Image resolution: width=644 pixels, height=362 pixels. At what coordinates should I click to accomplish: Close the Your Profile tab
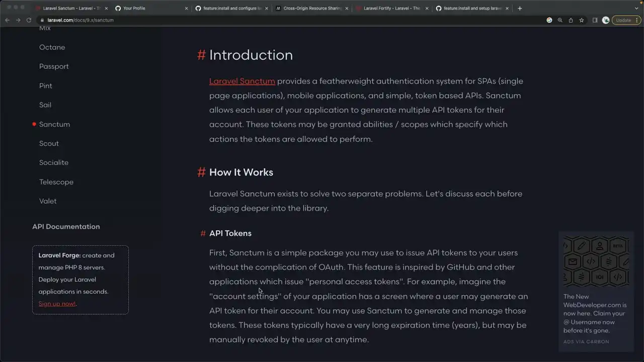pos(186,8)
